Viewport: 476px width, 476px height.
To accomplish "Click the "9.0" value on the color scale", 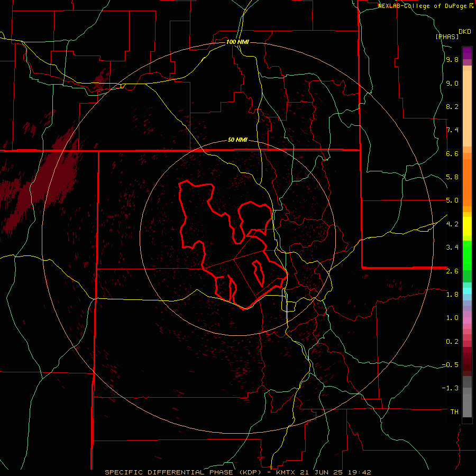I will coord(452,84).
